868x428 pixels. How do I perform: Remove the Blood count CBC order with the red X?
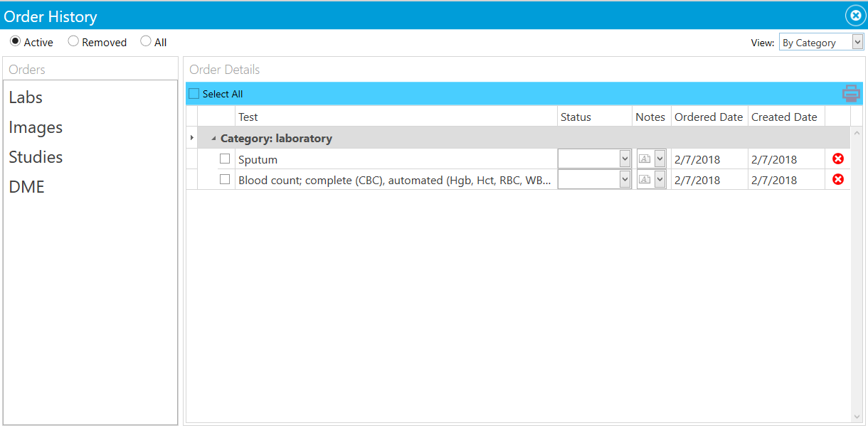point(837,179)
